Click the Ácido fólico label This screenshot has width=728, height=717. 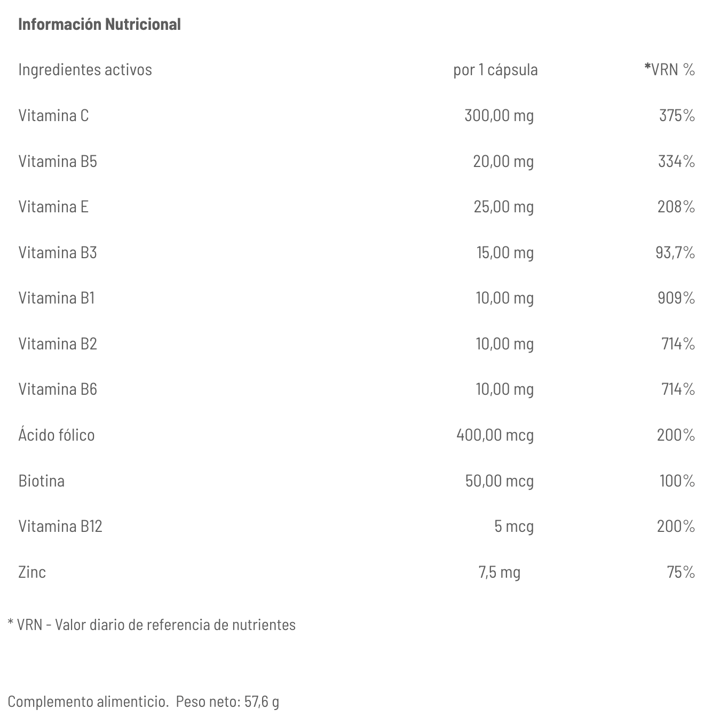[56, 435]
